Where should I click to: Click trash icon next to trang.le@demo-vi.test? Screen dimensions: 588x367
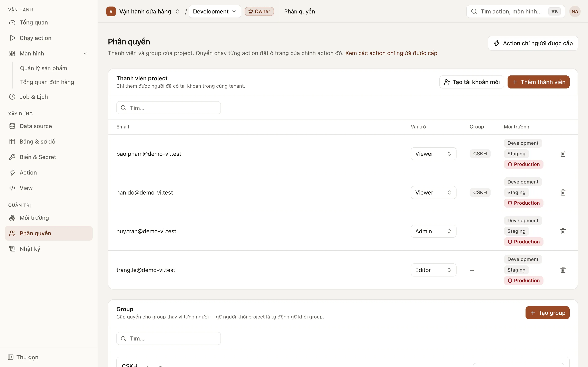563,270
